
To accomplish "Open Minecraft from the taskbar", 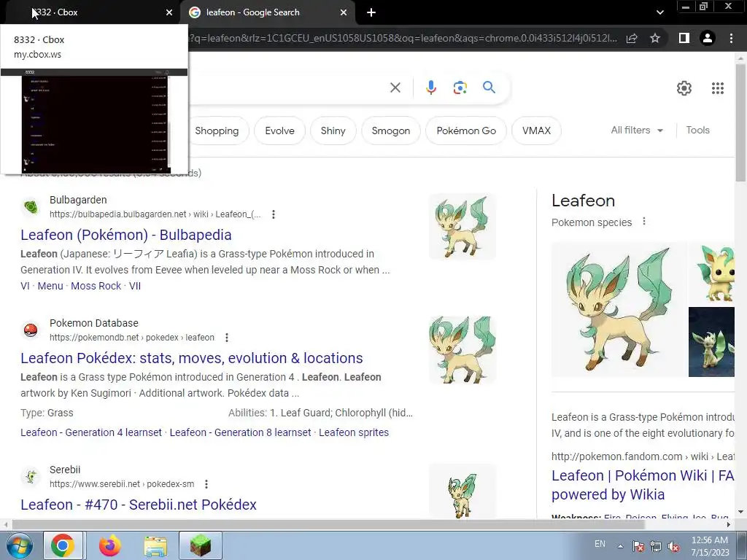I will (x=201, y=545).
